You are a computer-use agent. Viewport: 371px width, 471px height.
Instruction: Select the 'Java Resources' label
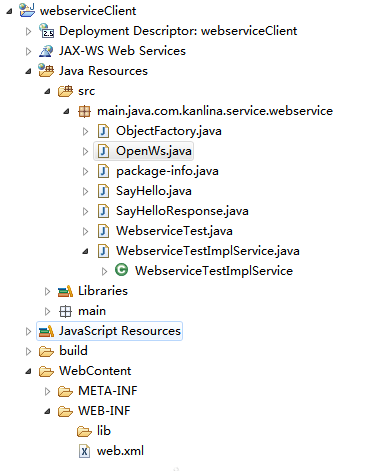click(103, 71)
